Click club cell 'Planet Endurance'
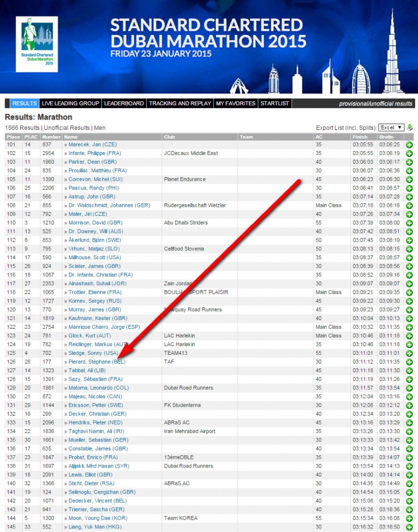The image size is (418, 532). coord(185,179)
